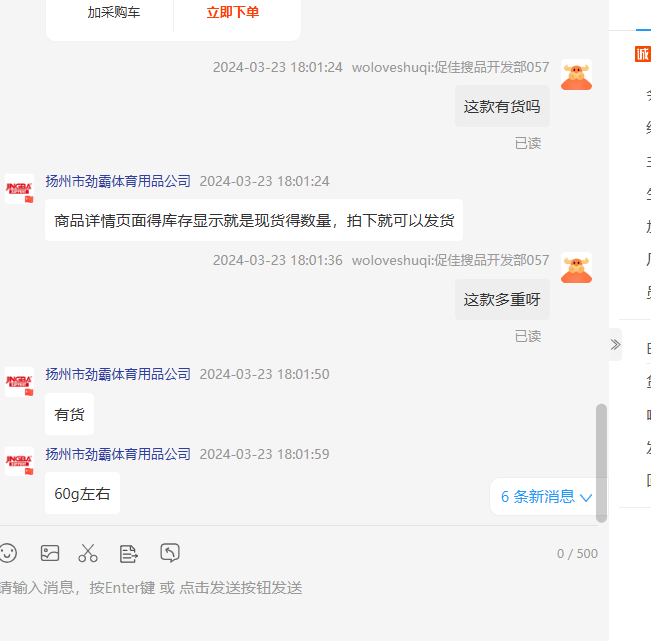
Task: Open the quick reply phrases icon
Action: pyautogui.click(x=129, y=554)
